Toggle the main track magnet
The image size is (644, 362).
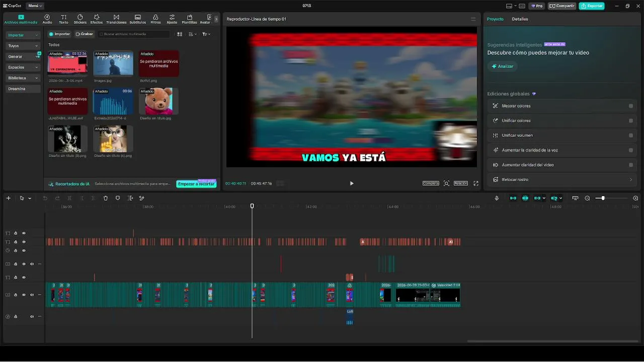(x=513, y=198)
